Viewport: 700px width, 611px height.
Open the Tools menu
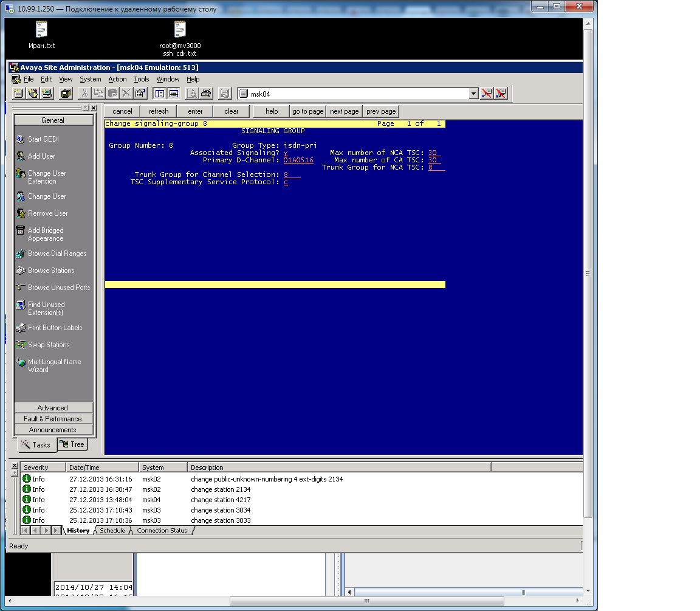coord(142,79)
